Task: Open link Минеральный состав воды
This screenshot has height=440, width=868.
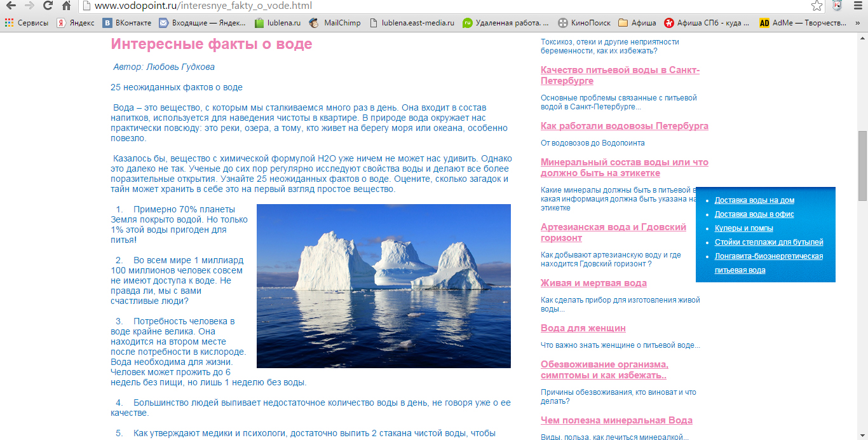Action: pyautogui.click(x=625, y=167)
